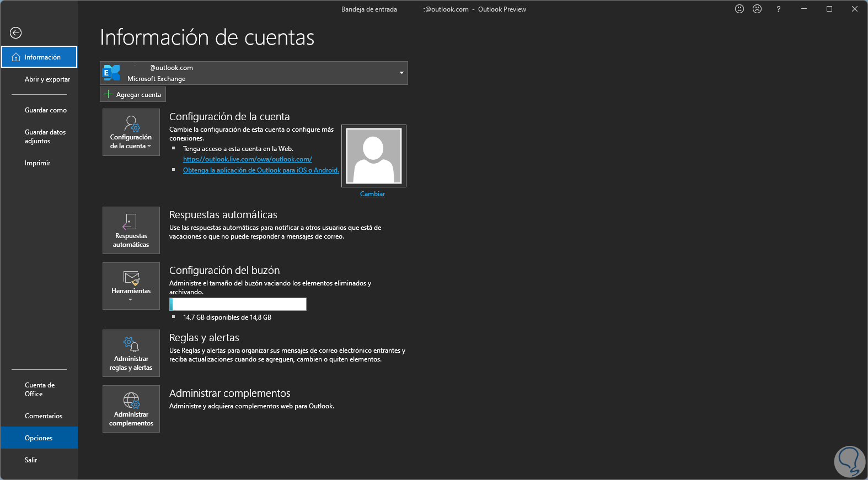Click '14,7 GB disponibles de 14,8 GB' text
Screen dimensions: 868x480
[227, 317]
